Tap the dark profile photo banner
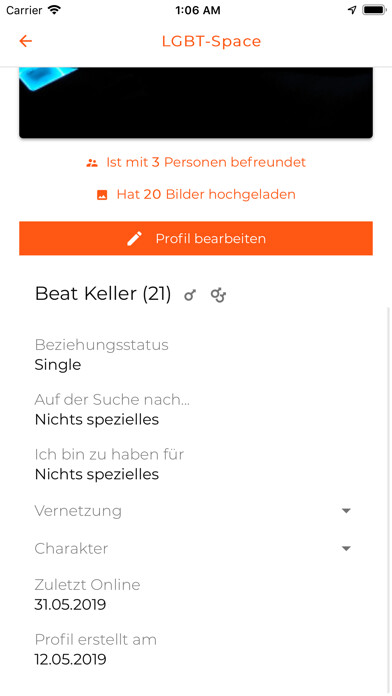392x696 pixels. click(196, 103)
